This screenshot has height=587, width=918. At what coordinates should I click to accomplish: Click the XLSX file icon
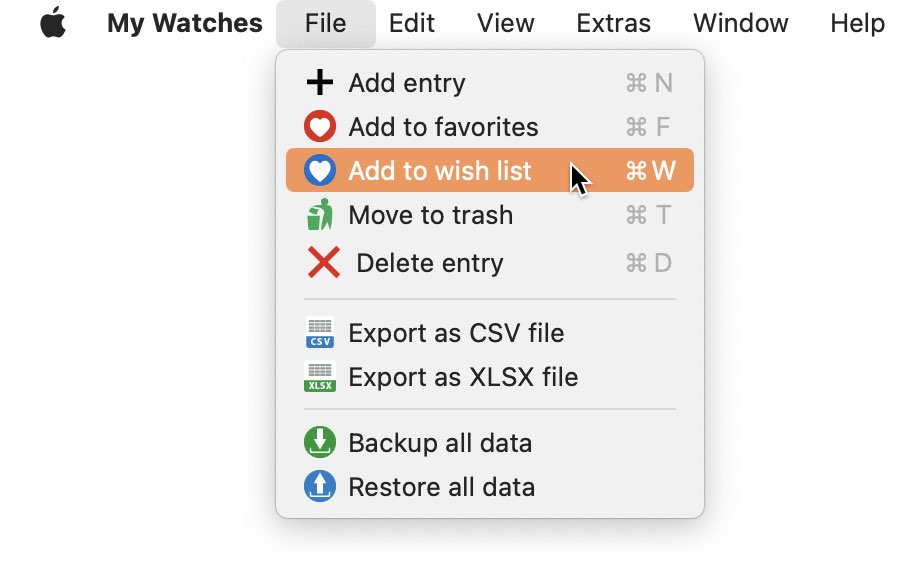(x=320, y=376)
